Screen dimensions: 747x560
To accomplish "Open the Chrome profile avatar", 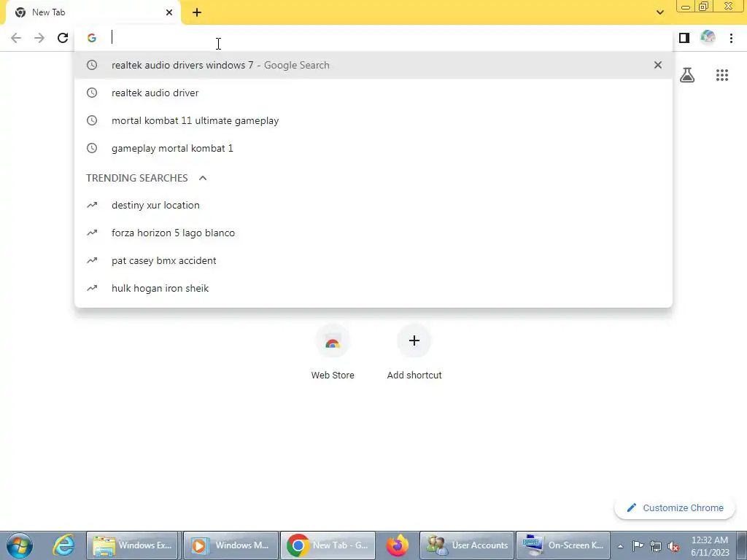I will point(708,37).
